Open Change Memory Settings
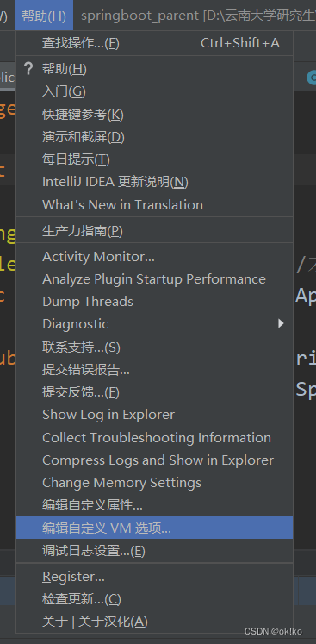 point(154,483)
